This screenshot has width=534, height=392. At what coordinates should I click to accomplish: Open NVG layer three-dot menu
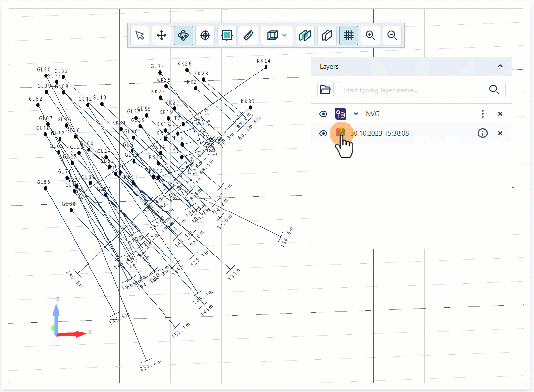pos(482,114)
